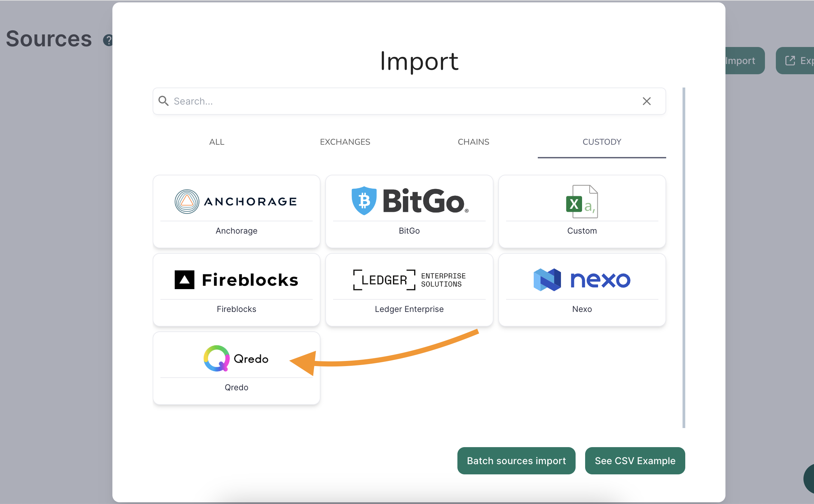Click the Import button on Sources page
Screen dimensions: 814x504
point(745,61)
